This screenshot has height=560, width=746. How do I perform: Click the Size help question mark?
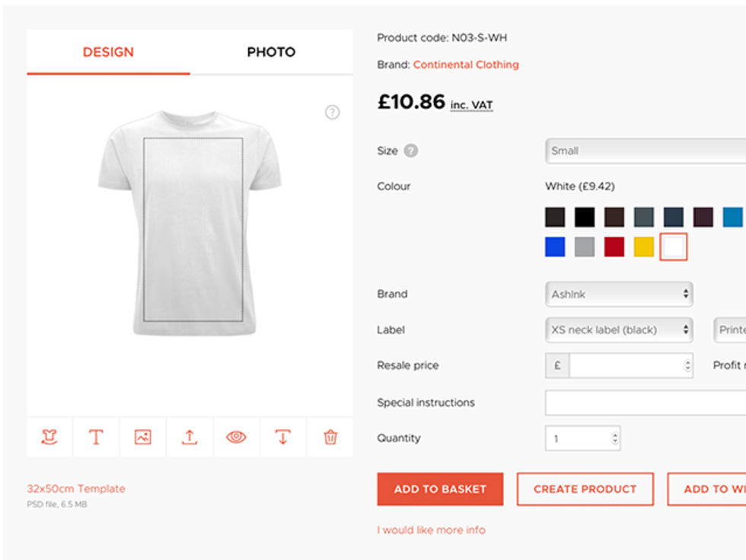[410, 151]
